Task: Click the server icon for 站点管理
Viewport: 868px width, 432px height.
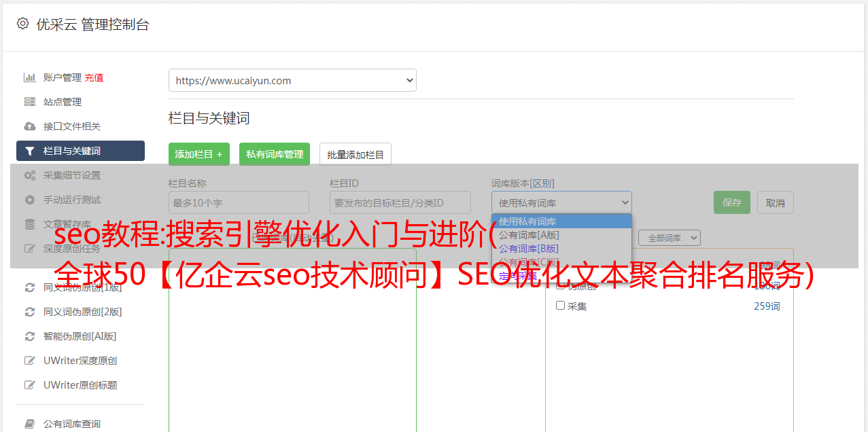Action: (x=30, y=102)
